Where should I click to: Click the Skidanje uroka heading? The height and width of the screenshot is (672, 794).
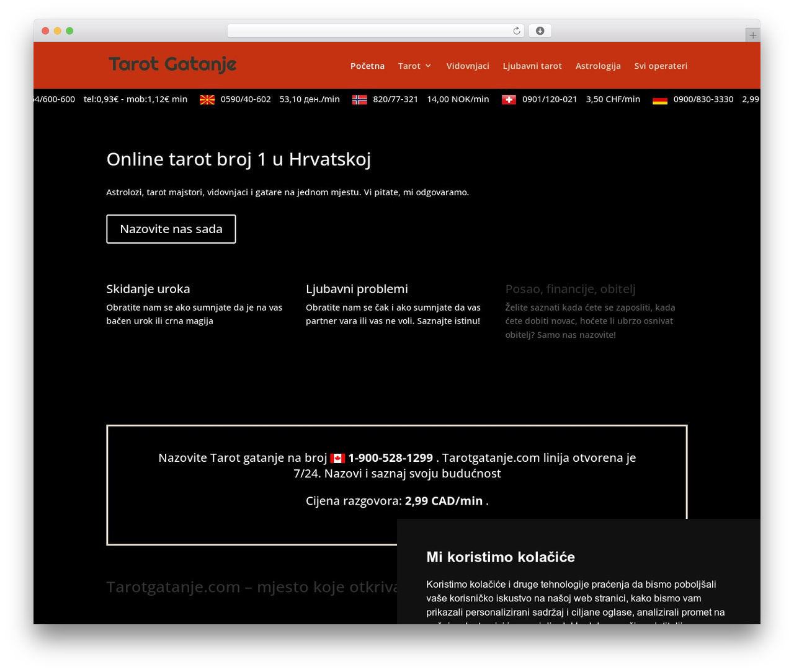click(x=148, y=289)
